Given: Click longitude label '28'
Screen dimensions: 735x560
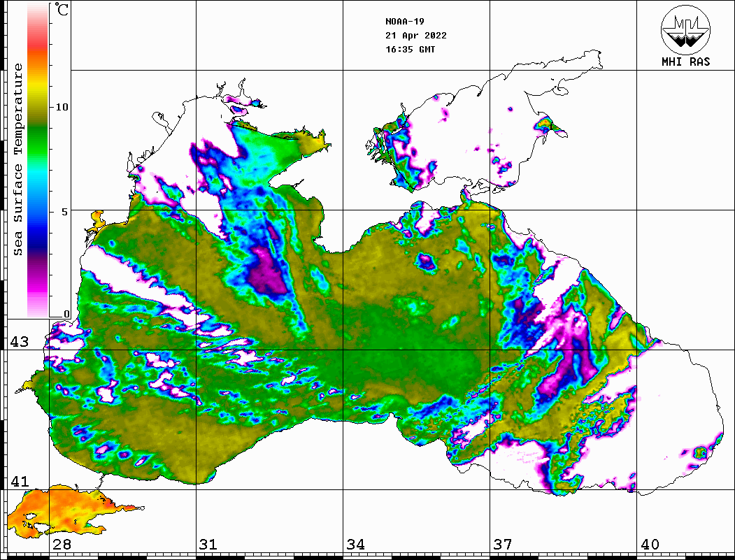Looking at the screenshot, I should [62, 545].
